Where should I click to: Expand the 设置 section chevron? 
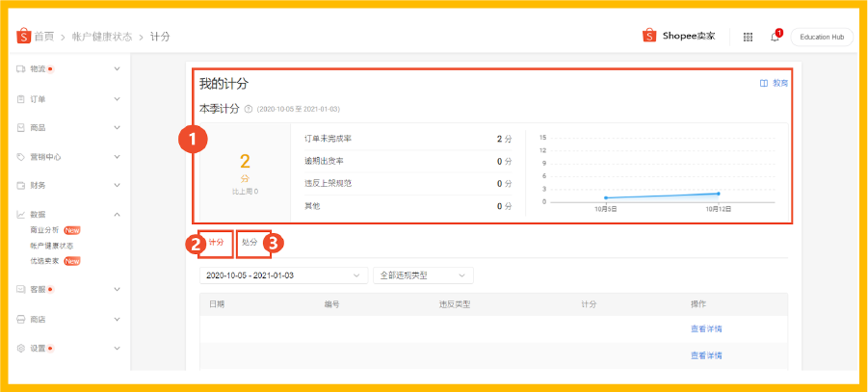(x=117, y=349)
